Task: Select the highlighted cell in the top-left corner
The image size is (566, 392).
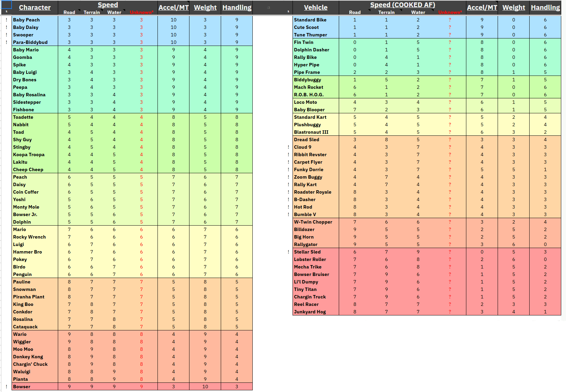Action: click(6, 5)
